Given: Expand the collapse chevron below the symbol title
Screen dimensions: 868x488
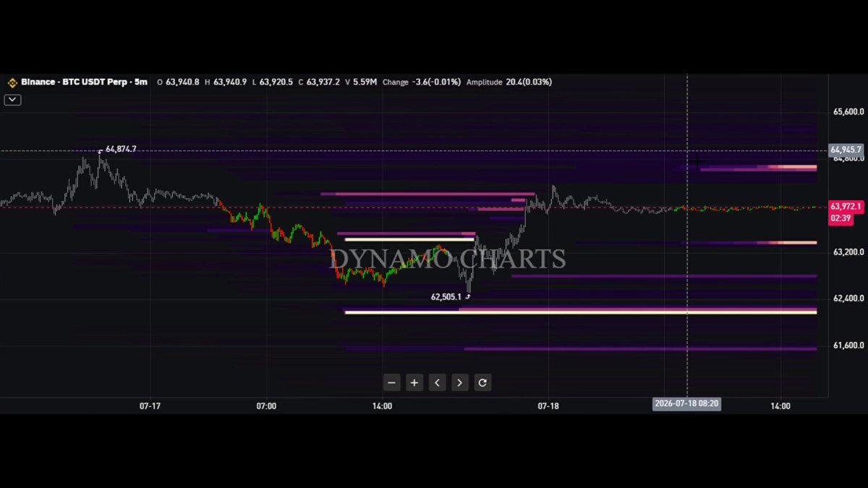Looking at the screenshot, I should [x=12, y=100].
